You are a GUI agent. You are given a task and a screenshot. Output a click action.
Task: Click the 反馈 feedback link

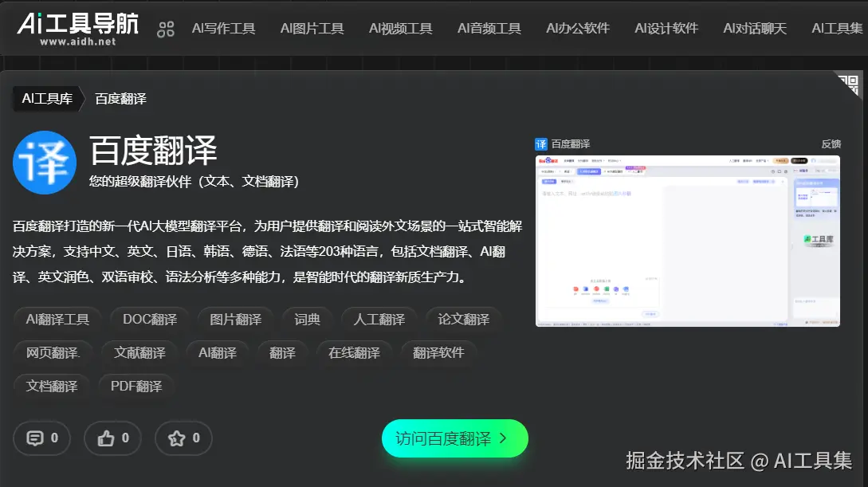pyautogui.click(x=831, y=144)
